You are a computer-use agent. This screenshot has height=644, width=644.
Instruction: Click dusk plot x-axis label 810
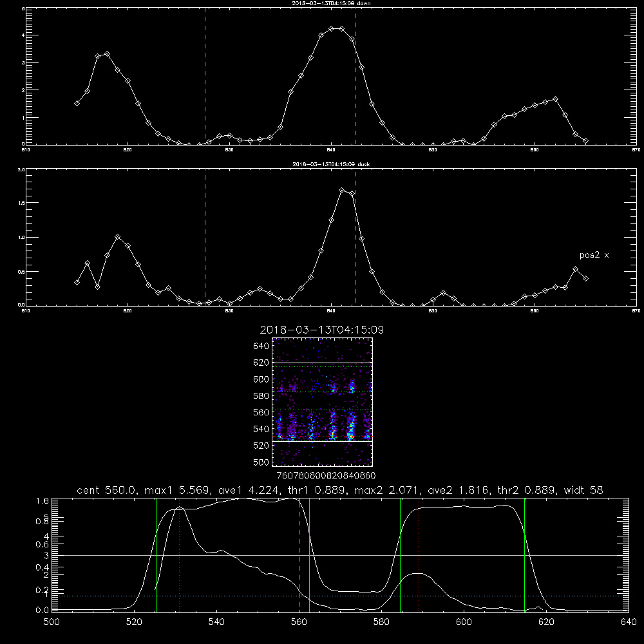click(26, 311)
